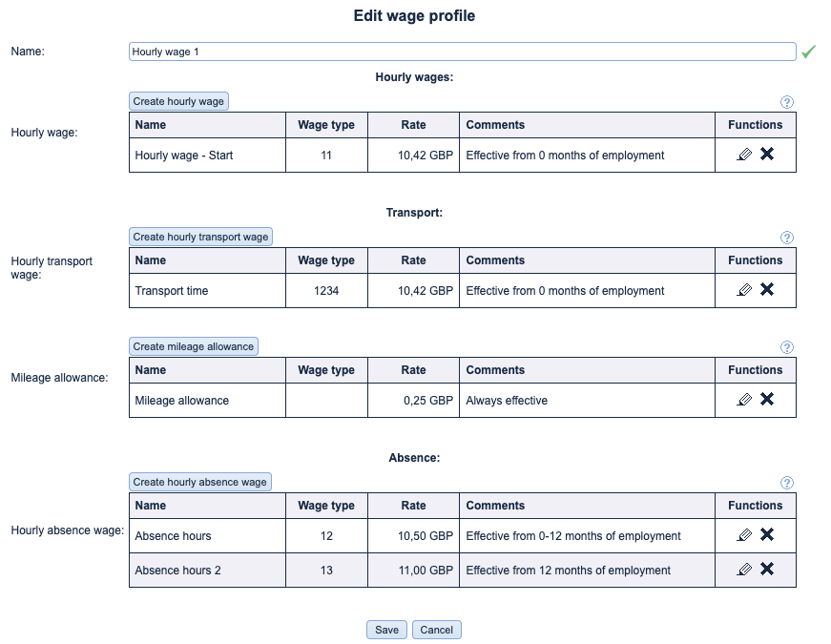Save the wage profile

tap(387, 630)
